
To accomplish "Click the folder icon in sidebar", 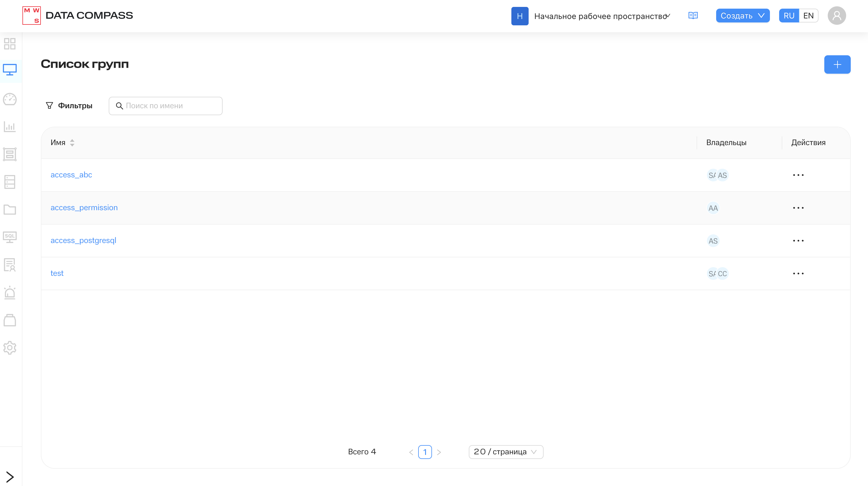I will [x=10, y=209].
